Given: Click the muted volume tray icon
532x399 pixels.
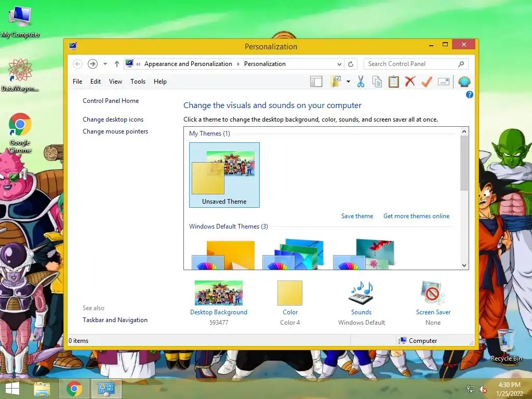Looking at the screenshot, I should pyautogui.click(x=483, y=389).
